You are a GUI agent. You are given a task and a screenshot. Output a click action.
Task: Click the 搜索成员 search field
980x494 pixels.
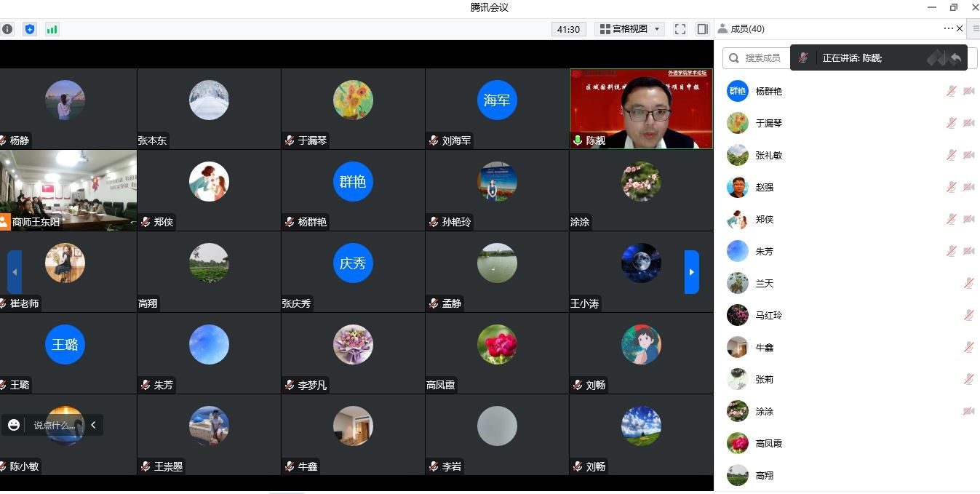[757, 58]
